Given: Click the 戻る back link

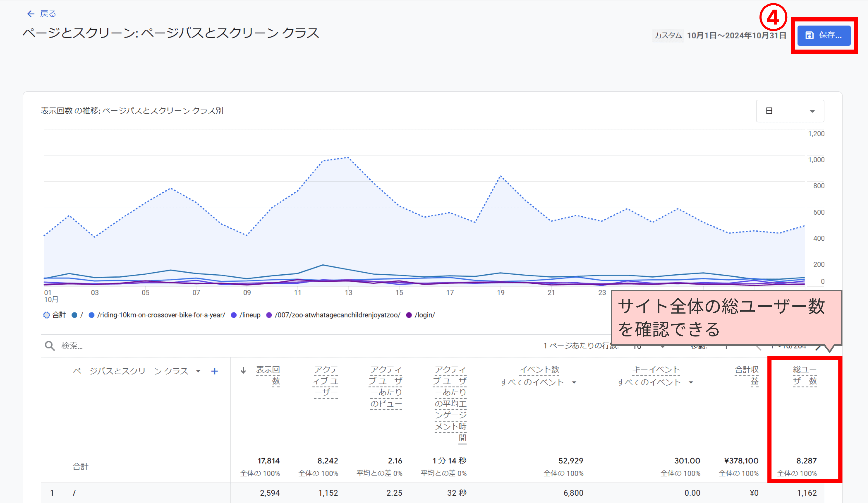Looking at the screenshot, I should click(x=48, y=14).
